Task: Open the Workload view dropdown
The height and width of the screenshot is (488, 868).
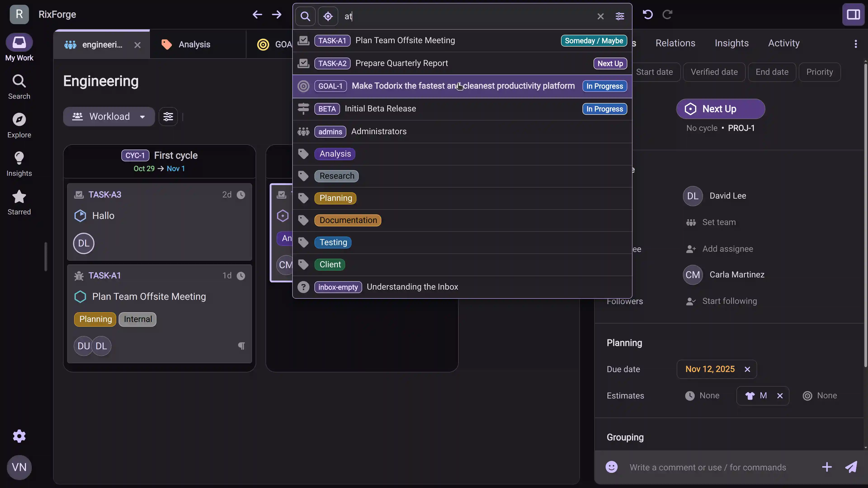Action: click(x=109, y=116)
